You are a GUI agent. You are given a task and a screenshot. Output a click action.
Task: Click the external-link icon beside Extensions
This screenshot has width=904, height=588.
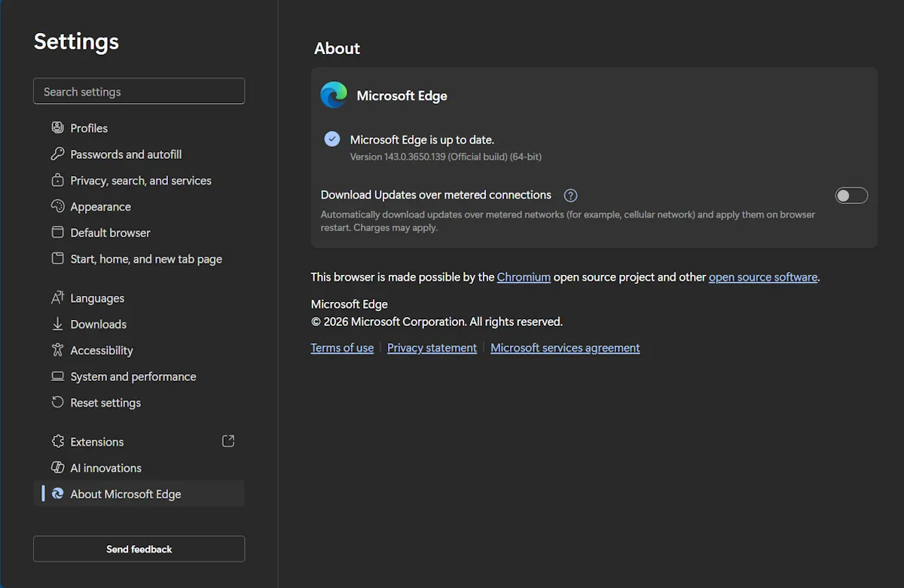(x=228, y=441)
